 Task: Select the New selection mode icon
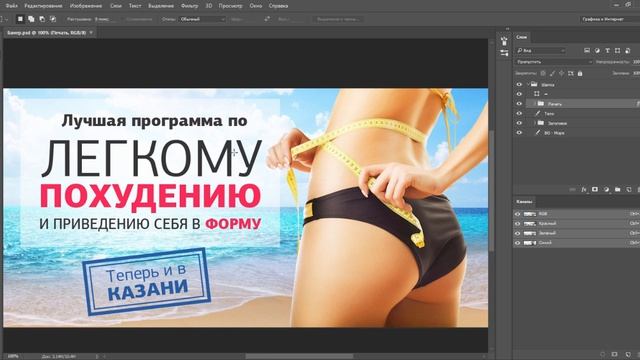20,19
